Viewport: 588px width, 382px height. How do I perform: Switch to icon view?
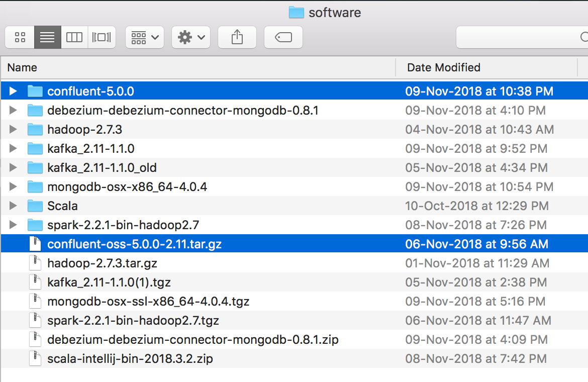(19, 37)
